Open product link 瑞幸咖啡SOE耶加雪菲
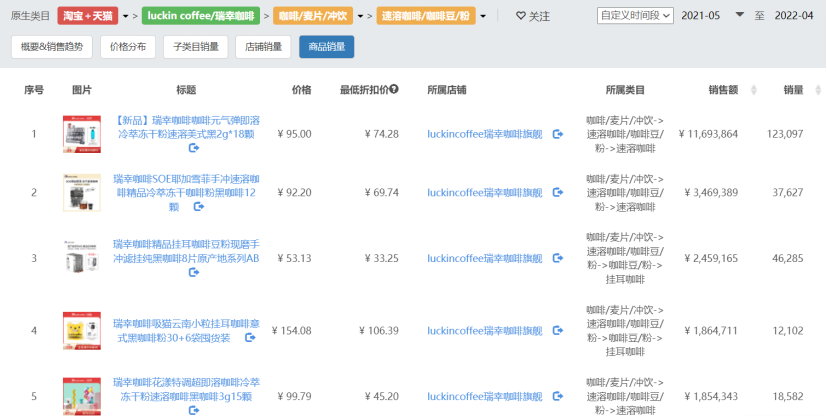827x416 pixels. click(186, 192)
